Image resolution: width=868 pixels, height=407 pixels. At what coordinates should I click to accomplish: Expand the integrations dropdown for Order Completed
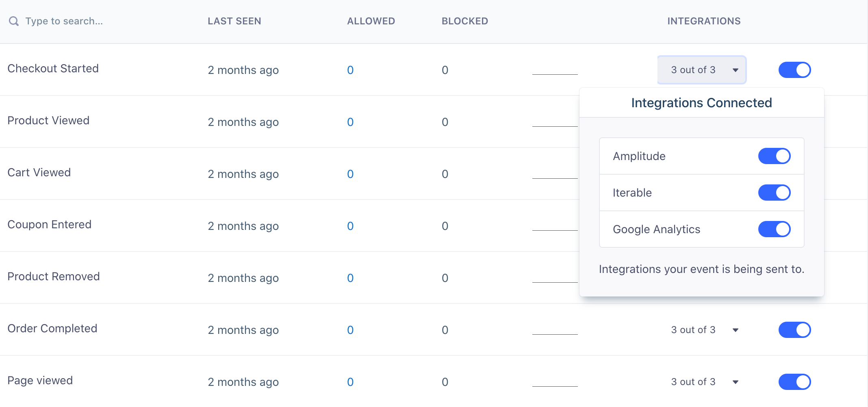pyautogui.click(x=705, y=330)
